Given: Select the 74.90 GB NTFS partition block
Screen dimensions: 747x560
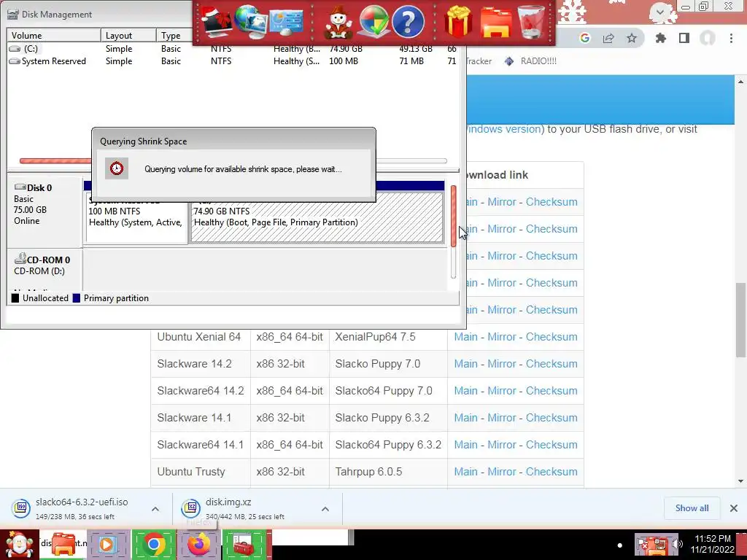Looking at the screenshot, I should [317, 217].
